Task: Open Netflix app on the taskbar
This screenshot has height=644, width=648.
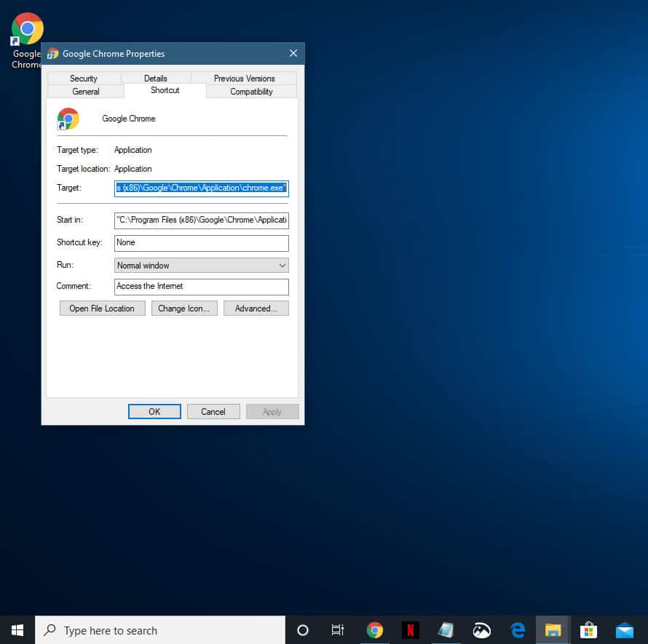Action: 411,630
